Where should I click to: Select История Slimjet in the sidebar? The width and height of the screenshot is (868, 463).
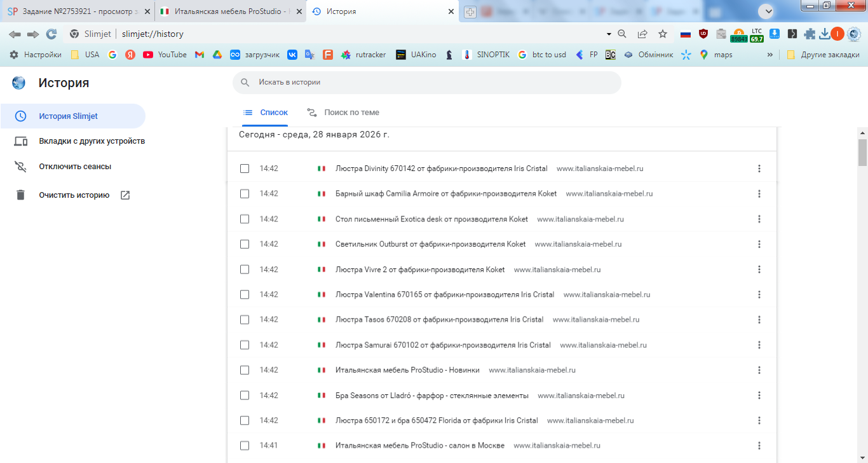pos(72,116)
